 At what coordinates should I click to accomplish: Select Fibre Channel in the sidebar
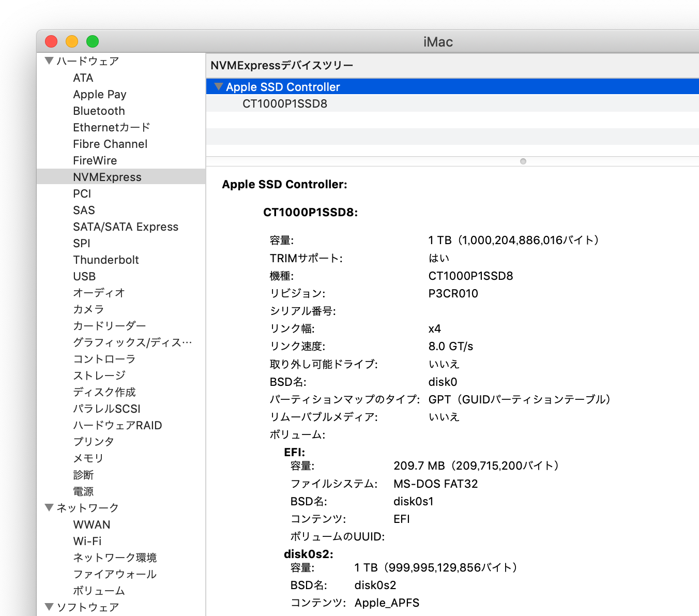click(x=110, y=144)
